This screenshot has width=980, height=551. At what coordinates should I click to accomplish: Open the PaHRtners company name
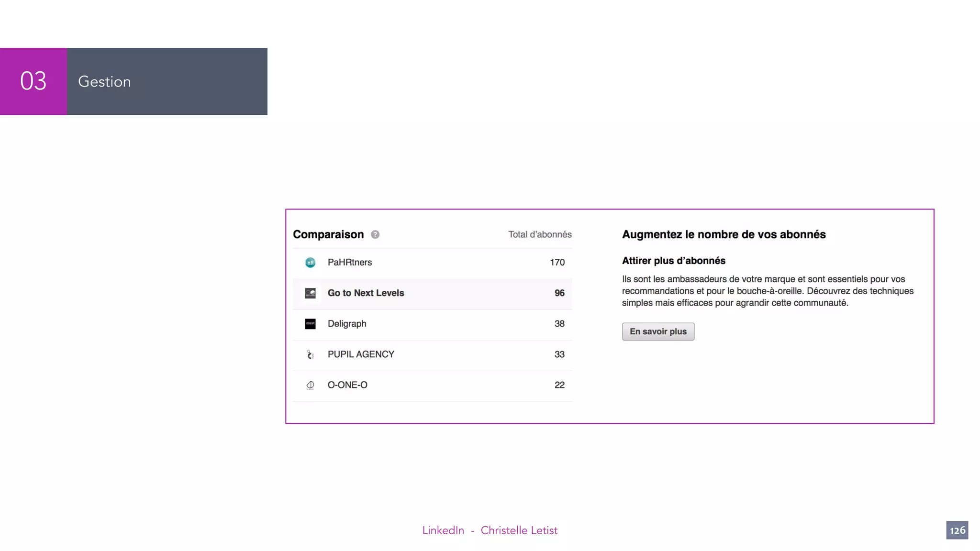(x=350, y=262)
